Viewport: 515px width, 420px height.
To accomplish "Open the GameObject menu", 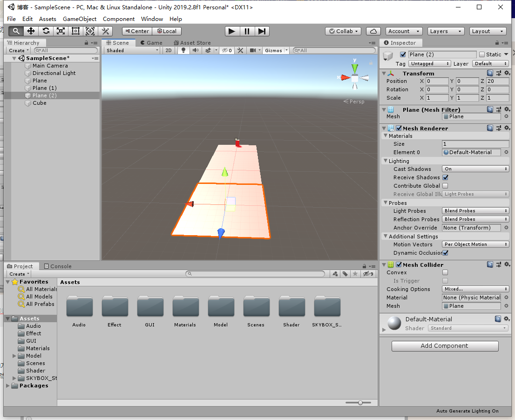I will pyautogui.click(x=80, y=19).
